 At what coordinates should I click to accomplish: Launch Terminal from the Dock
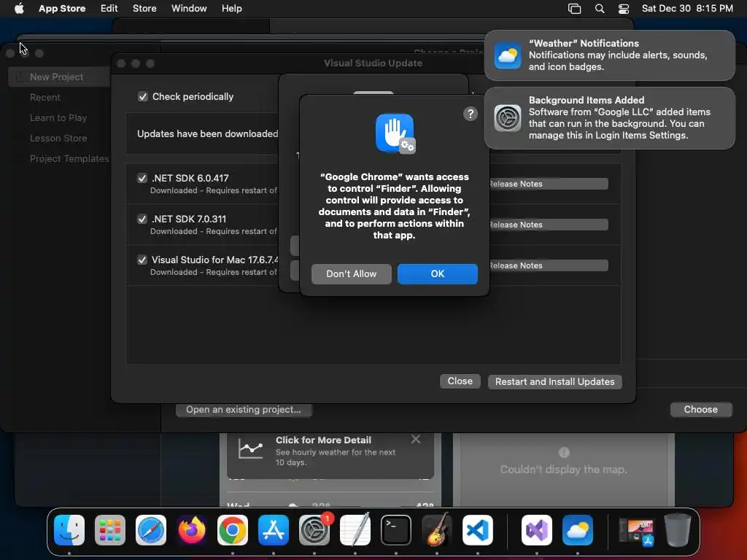pos(396,530)
